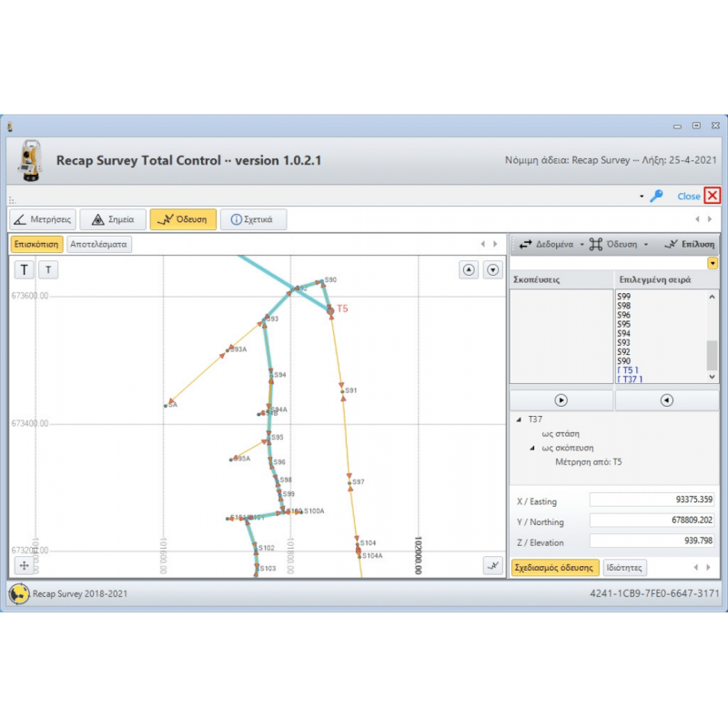The width and height of the screenshot is (728, 728).
Task: Open the Όδευση dropdown in right panel
Action: (619, 244)
